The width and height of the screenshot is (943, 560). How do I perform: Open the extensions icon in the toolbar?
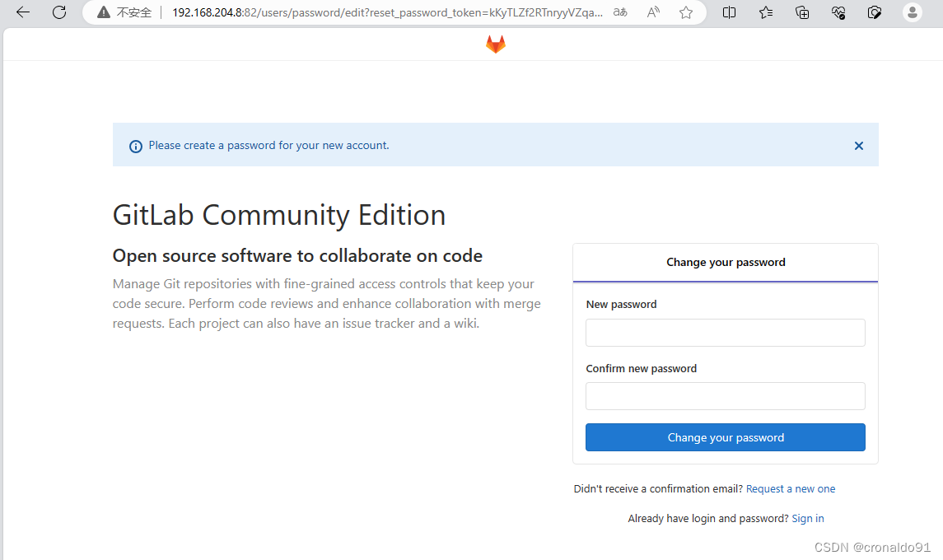875,12
